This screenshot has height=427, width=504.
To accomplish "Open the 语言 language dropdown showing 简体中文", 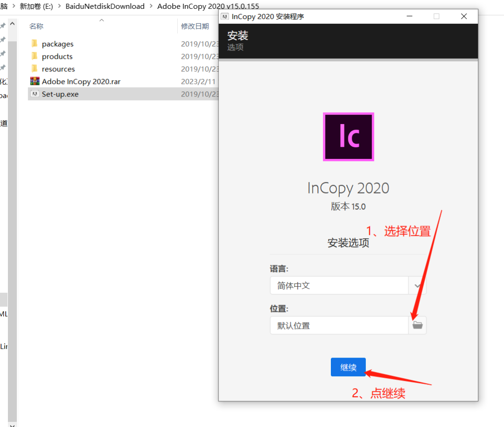I will 417,285.
